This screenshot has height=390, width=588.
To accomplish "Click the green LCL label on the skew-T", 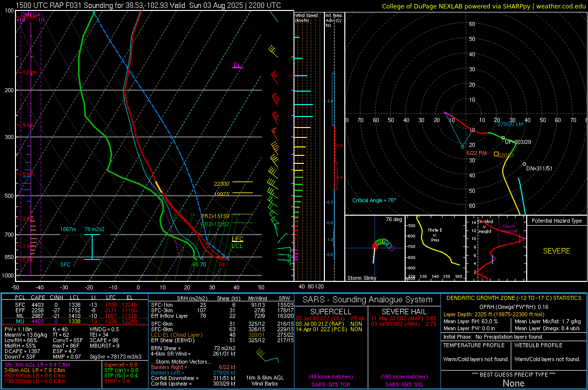I will [237, 246].
